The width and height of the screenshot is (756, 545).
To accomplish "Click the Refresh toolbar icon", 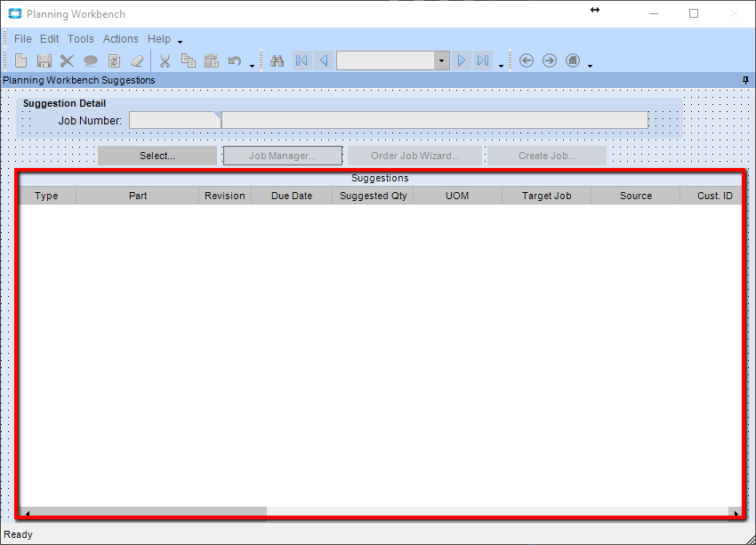I will point(114,60).
